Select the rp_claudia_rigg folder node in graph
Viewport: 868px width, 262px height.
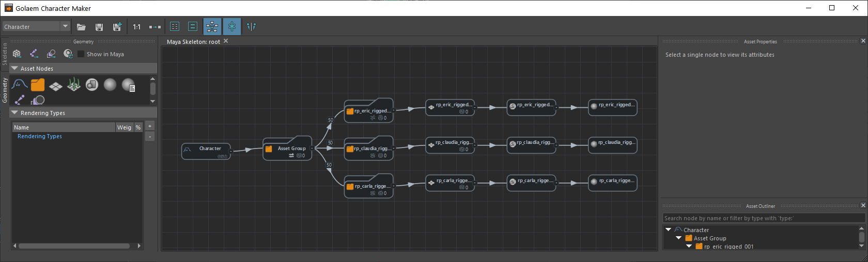[x=369, y=149]
